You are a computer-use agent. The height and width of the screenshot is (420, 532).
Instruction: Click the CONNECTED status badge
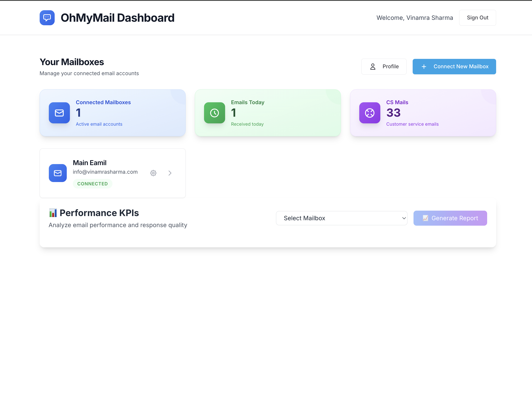(x=92, y=184)
